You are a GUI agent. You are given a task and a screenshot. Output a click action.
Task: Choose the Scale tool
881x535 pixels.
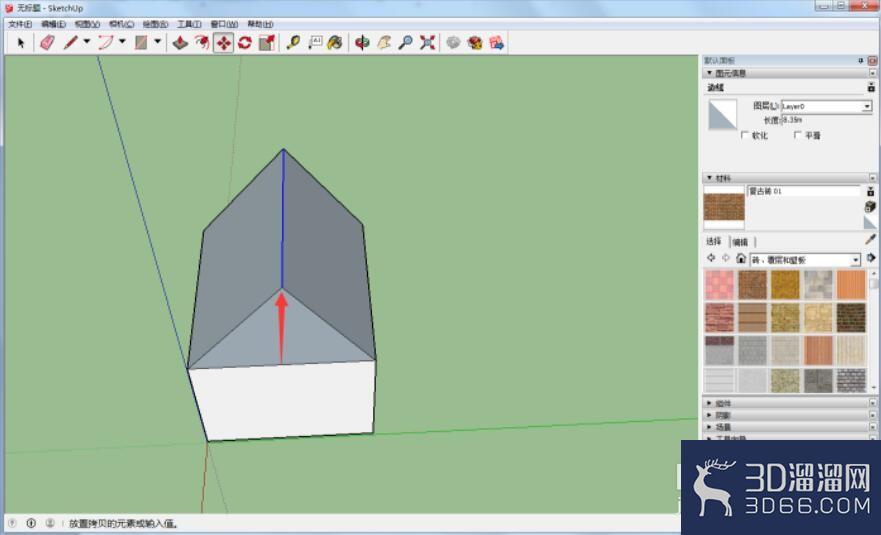pyautogui.click(x=267, y=43)
